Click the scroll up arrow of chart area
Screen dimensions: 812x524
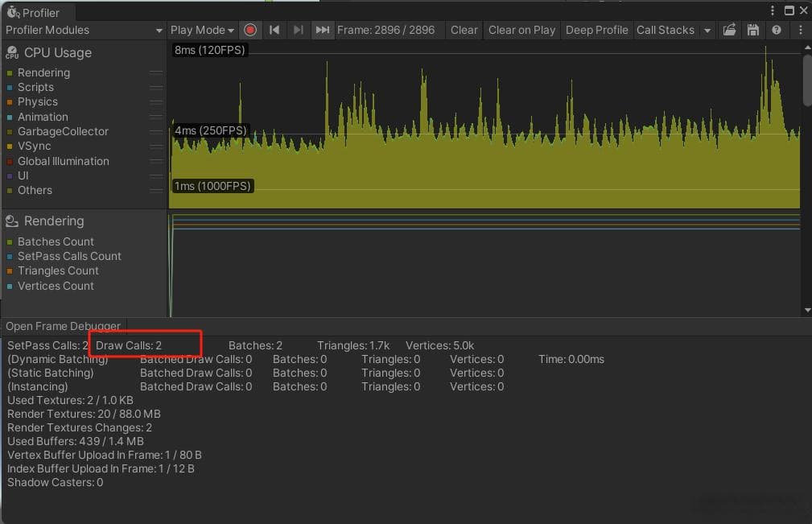click(807, 47)
